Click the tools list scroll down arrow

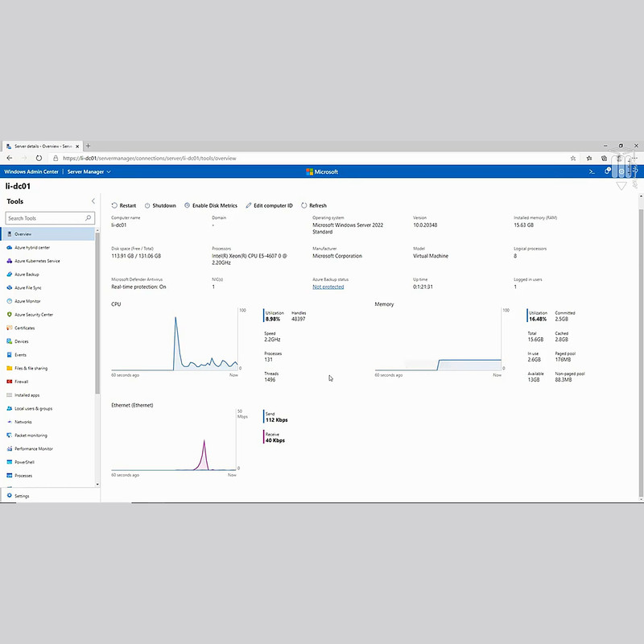click(97, 485)
